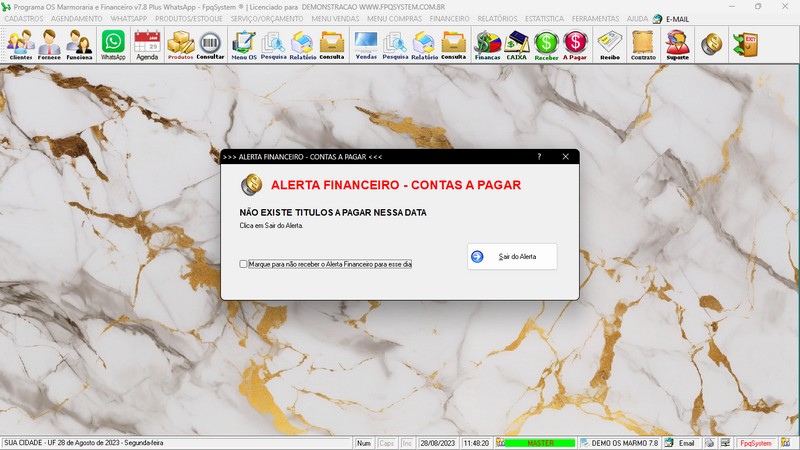Click Pesquisa icon next to Vendas
Viewport: 800px width, 450px height.
[395, 45]
